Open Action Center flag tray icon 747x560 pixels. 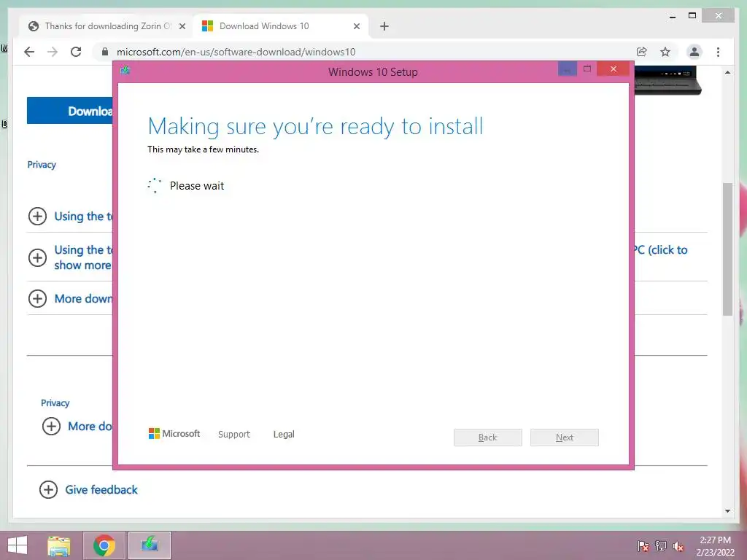point(643,545)
